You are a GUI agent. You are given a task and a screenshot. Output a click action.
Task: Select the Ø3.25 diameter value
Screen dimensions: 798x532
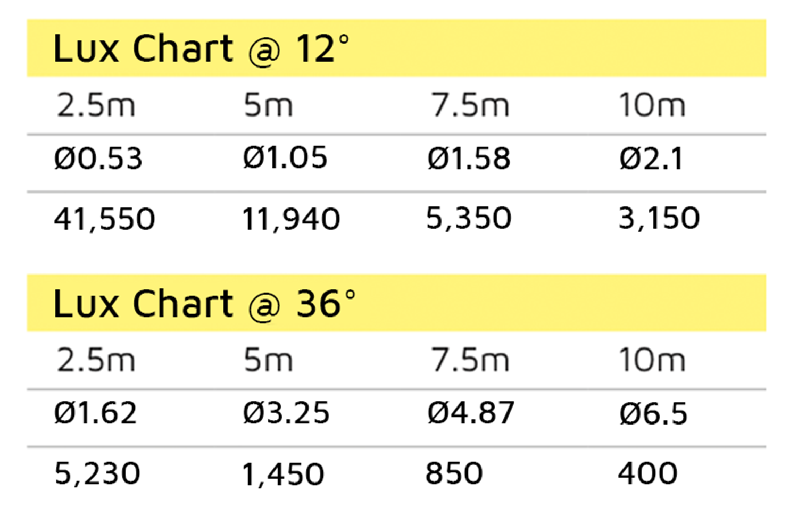(286, 413)
